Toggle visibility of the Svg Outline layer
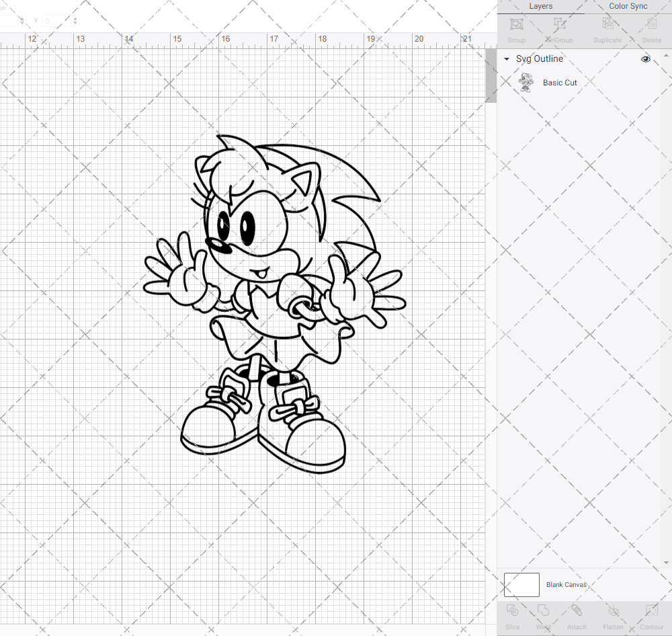This screenshot has height=636, width=672. click(645, 59)
